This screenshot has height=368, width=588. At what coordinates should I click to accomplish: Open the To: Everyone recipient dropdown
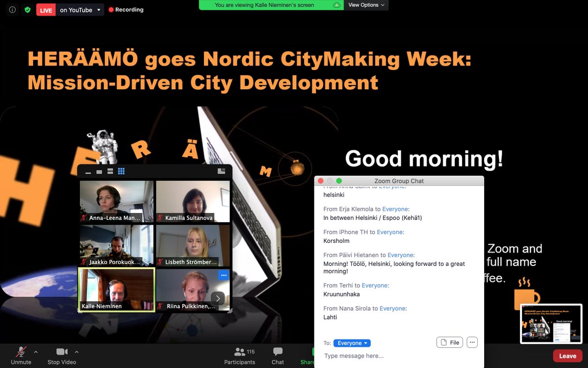point(352,343)
